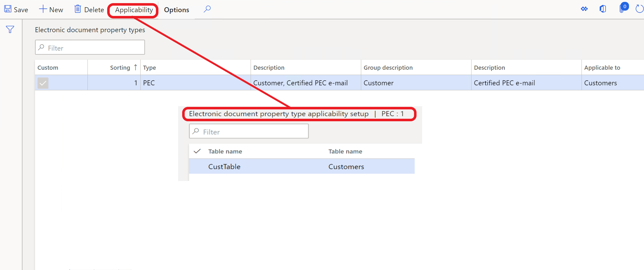Click the trash can Delete icon

coord(78,9)
